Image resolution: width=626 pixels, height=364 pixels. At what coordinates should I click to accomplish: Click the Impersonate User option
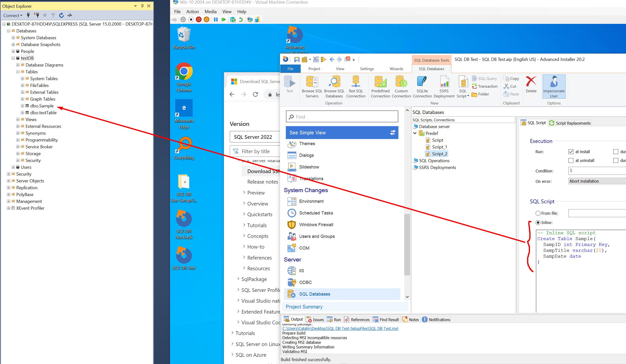554,86
